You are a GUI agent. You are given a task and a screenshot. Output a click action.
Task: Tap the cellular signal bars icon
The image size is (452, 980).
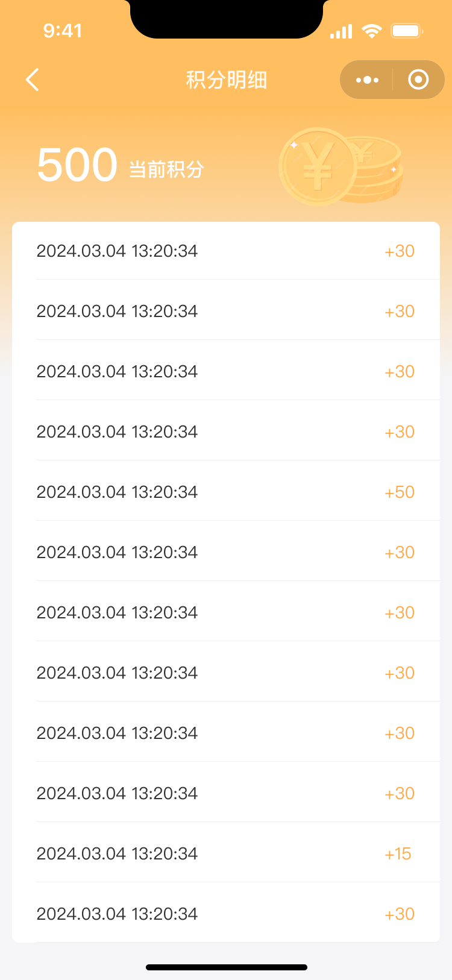tap(341, 31)
